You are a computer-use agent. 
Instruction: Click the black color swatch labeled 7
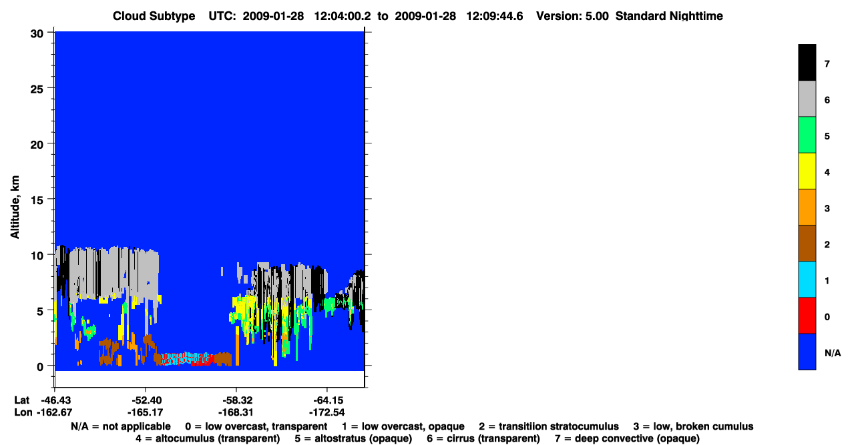click(x=807, y=63)
